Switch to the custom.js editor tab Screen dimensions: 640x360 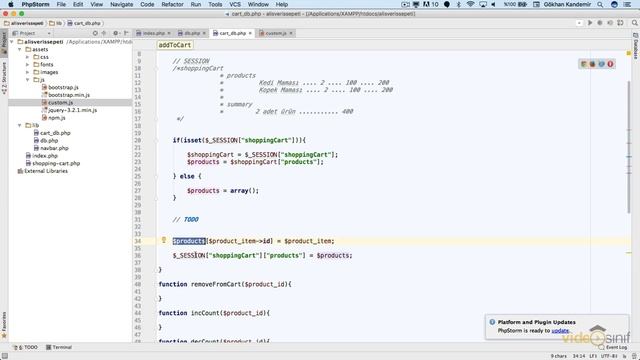point(276,33)
